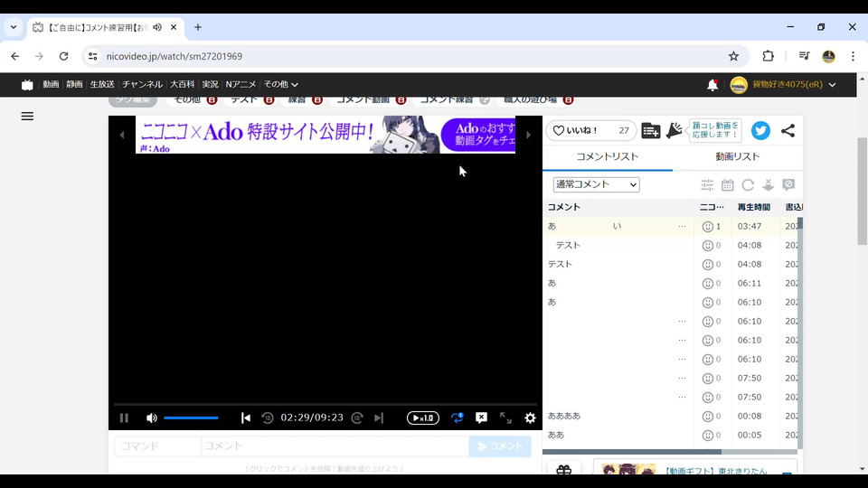Share the video on Twitter
Image resolution: width=868 pixels, height=488 pixels.
point(760,130)
